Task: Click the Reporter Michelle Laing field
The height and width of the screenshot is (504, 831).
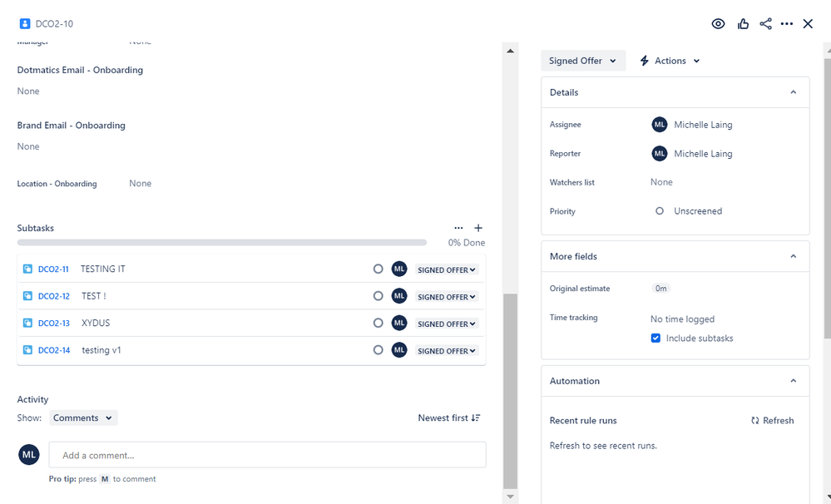Action: pos(691,154)
